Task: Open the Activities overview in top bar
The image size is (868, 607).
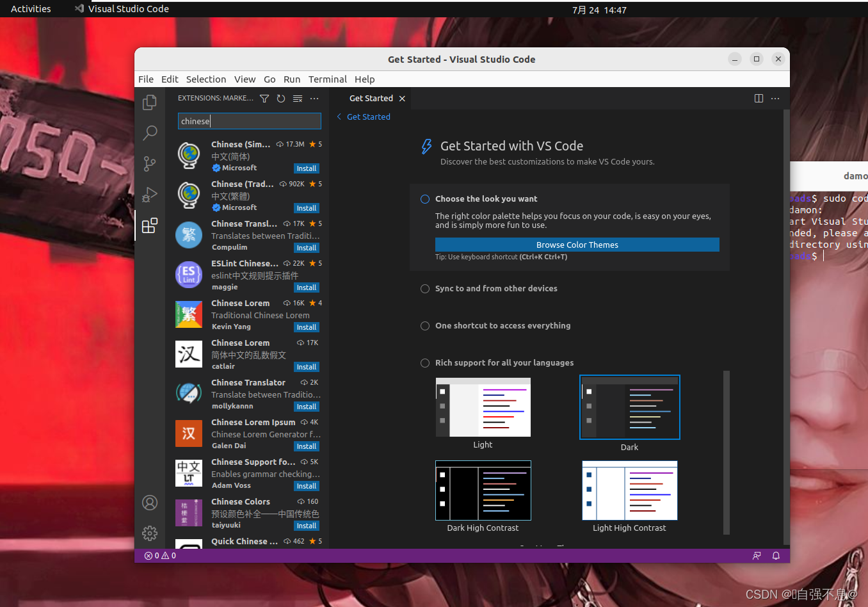Action: point(31,9)
